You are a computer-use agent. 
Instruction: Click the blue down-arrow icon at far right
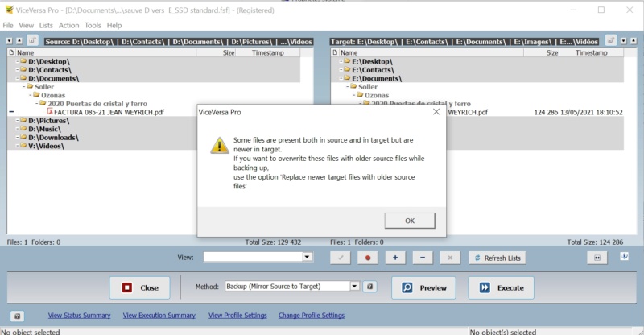pyautogui.click(x=625, y=257)
